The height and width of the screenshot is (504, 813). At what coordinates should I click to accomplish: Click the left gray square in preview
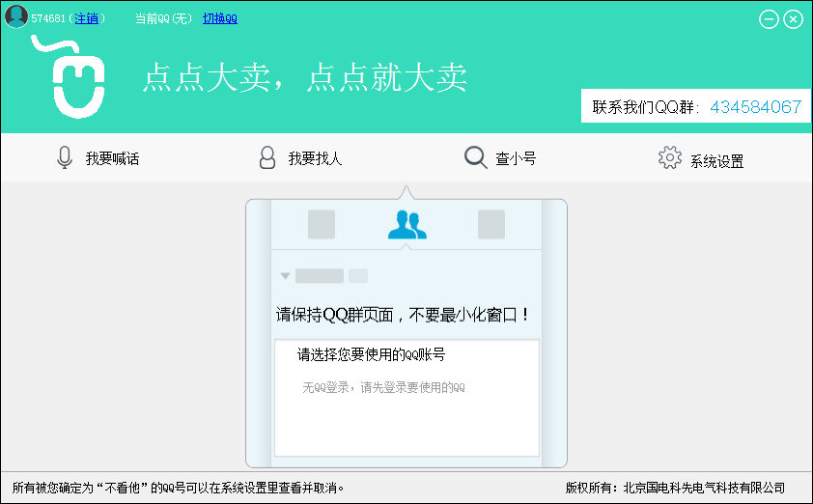coord(322,224)
